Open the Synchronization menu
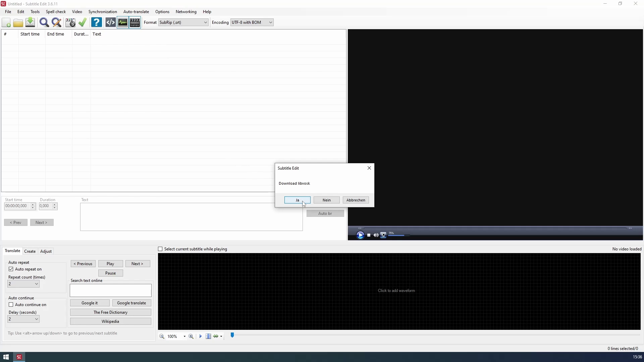This screenshot has height=362, width=644. coord(103,12)
